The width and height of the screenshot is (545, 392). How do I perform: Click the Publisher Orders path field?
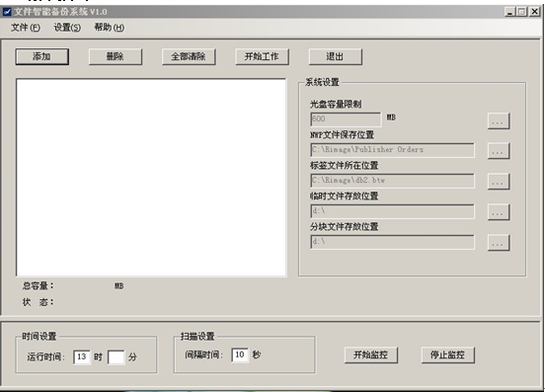pyautogui.click(x=392, y=150)
